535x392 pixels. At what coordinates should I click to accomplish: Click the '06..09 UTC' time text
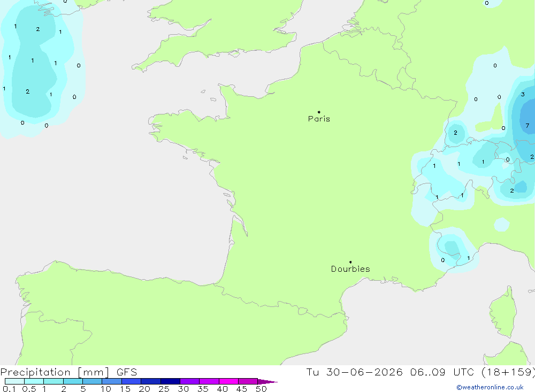442,372
